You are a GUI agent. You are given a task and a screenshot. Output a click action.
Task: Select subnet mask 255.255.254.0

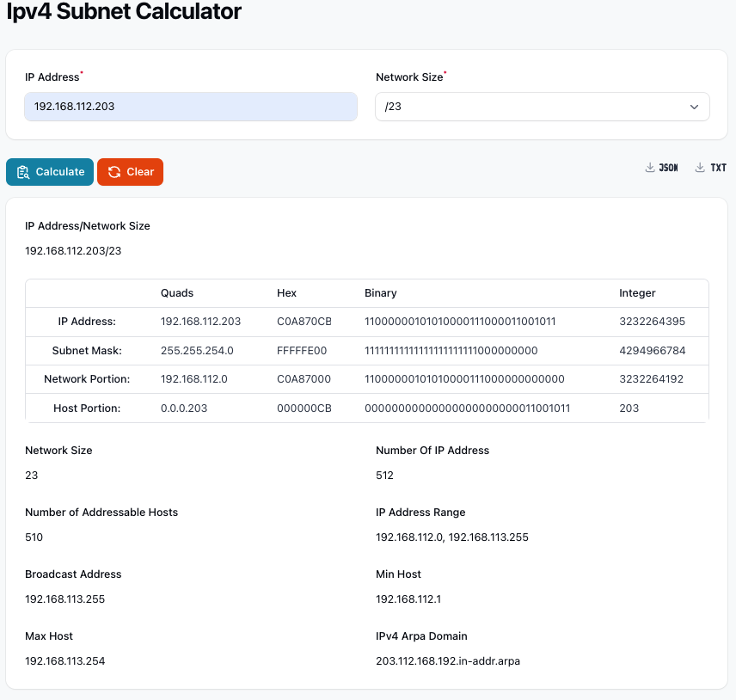[197, 351]
